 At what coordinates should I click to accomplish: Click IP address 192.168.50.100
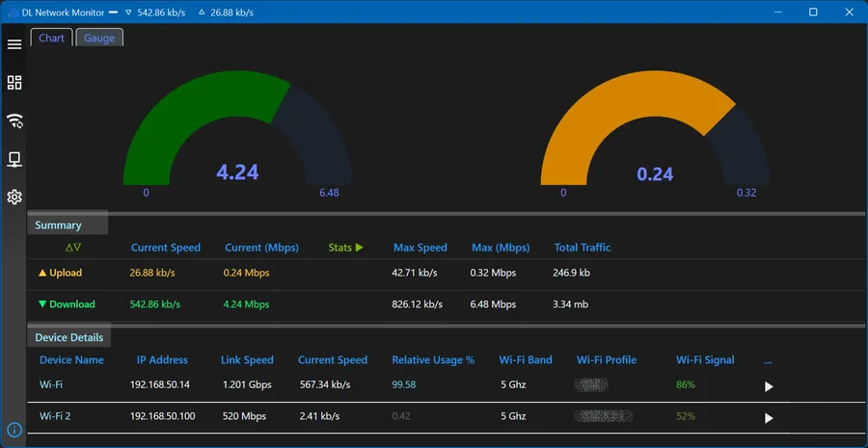tap(162, 416)
